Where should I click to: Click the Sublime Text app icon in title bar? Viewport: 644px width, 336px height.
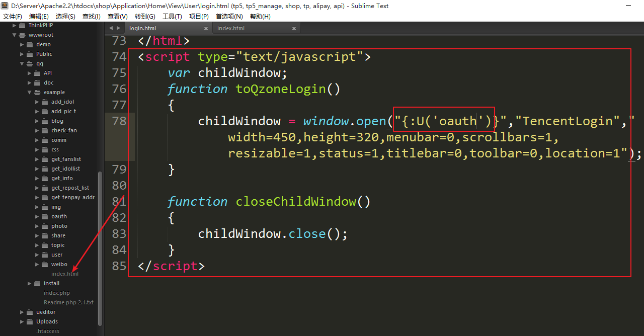click(6, 6)
